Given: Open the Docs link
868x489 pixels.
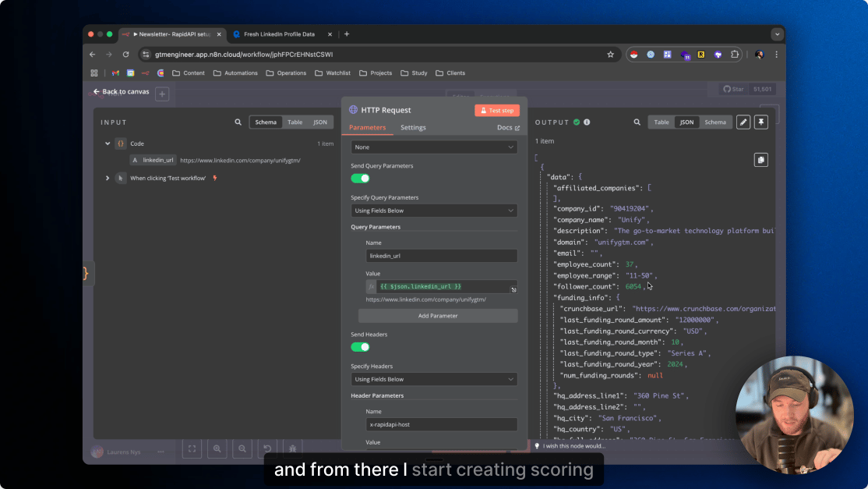Looking at the screenshot, I should coord(508,128).
